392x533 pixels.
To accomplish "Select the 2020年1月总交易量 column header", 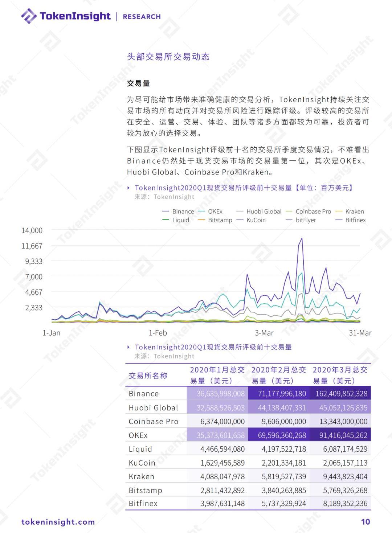I will [217, 375].
